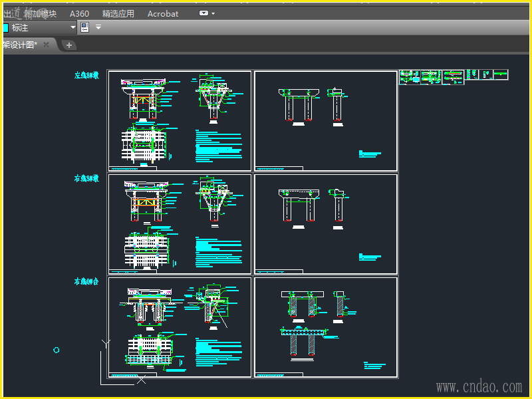Viewport: 532px width, 399px height.
Task: Select the first small sheet in top-right row
Action: 409,76
